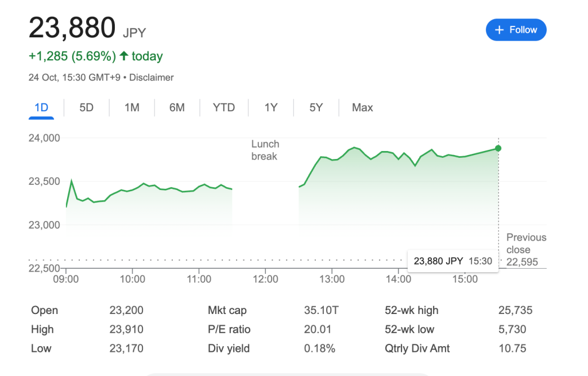Click the Mkt cap value 35.10T
This screenshot has width=588, height=376.
321,311
